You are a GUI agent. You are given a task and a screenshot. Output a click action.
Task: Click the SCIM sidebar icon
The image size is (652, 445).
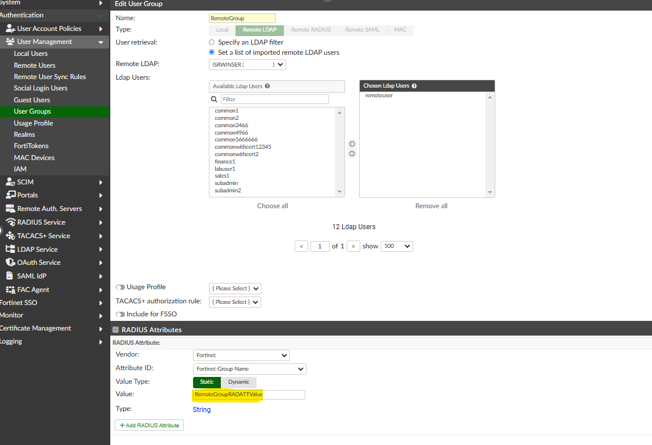coord(10,182)
